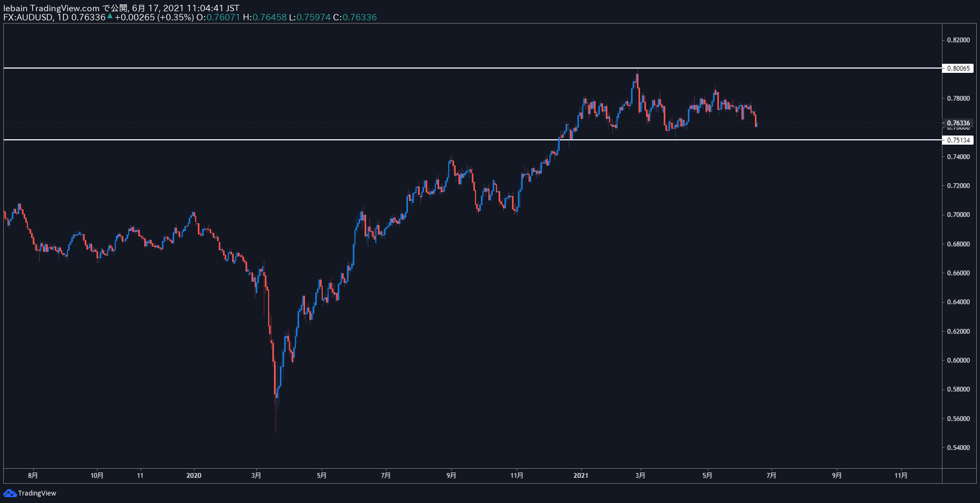Select the upper horizontal line at 0.80065
This screenshot has height=503, width=980.
[x=472, y=68]
